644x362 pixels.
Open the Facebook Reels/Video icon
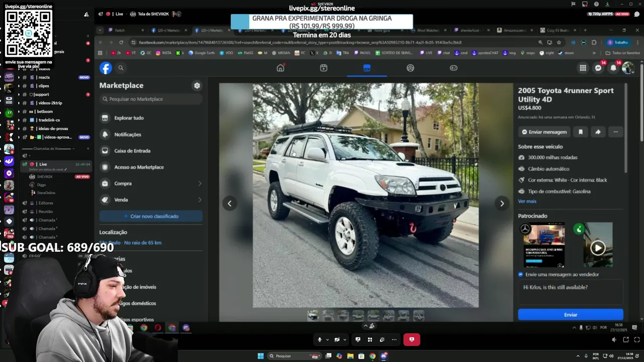click(324, 68)
